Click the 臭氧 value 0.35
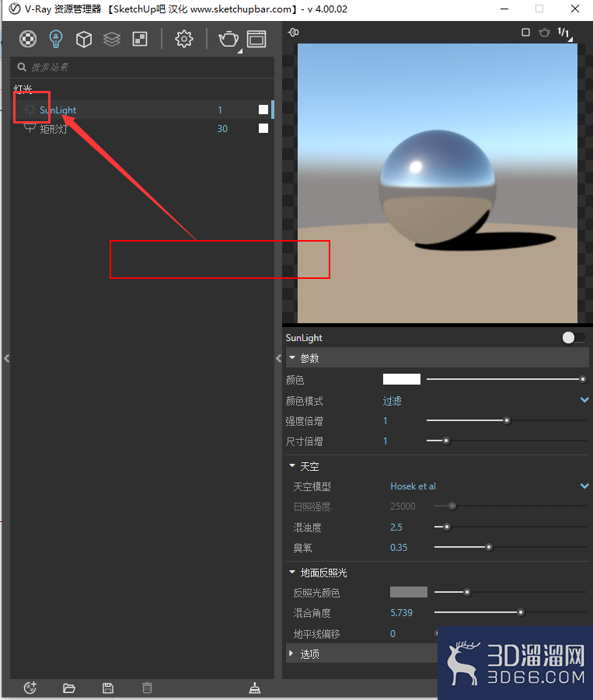 [x=399, y=547]
